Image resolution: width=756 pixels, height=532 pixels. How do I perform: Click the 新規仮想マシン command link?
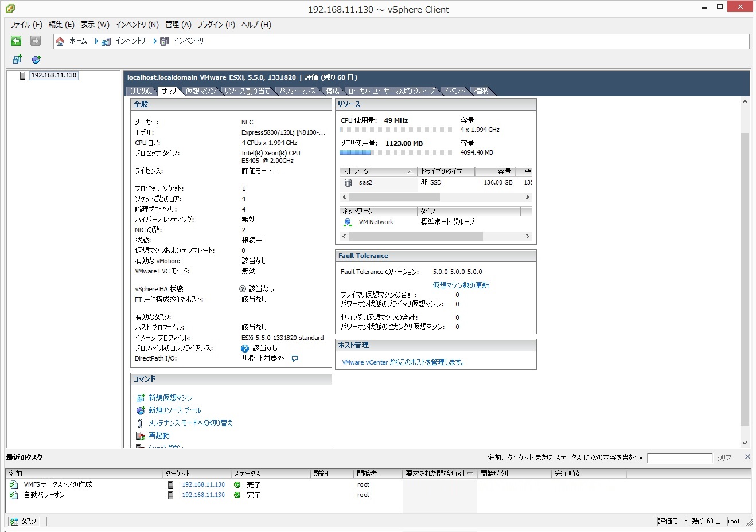click(170, 398)
